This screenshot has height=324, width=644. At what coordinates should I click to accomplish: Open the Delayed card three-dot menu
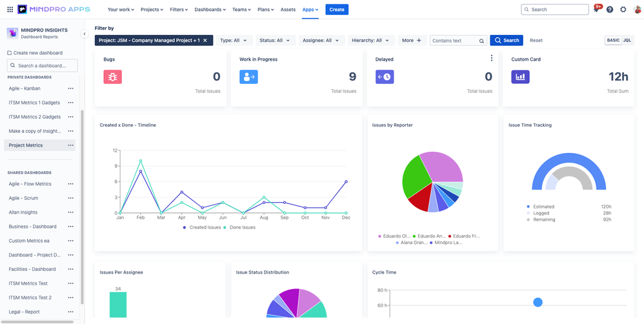pyautogui.click(x=492, y=58)
